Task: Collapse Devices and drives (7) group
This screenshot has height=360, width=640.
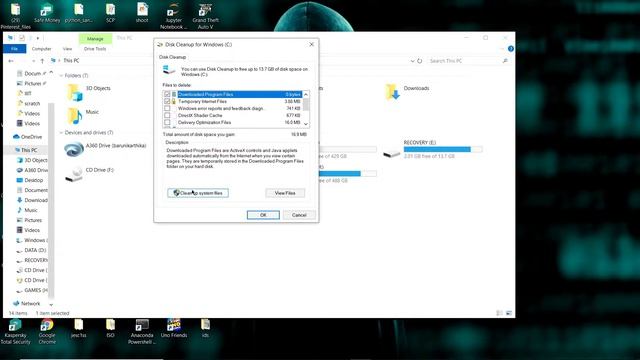Action: 61,133
